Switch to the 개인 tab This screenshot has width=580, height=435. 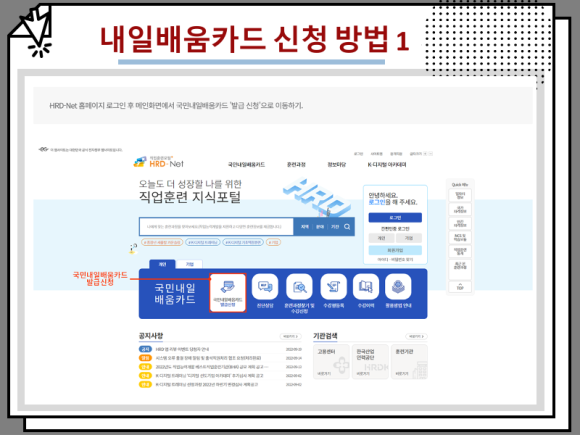pos(162,264)
